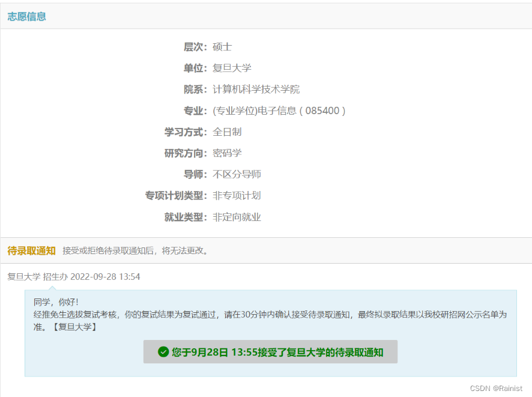Viewport: 532px width, 397px height.
Task: Select study mode value 全日制
Action: (x=227, y=132)
